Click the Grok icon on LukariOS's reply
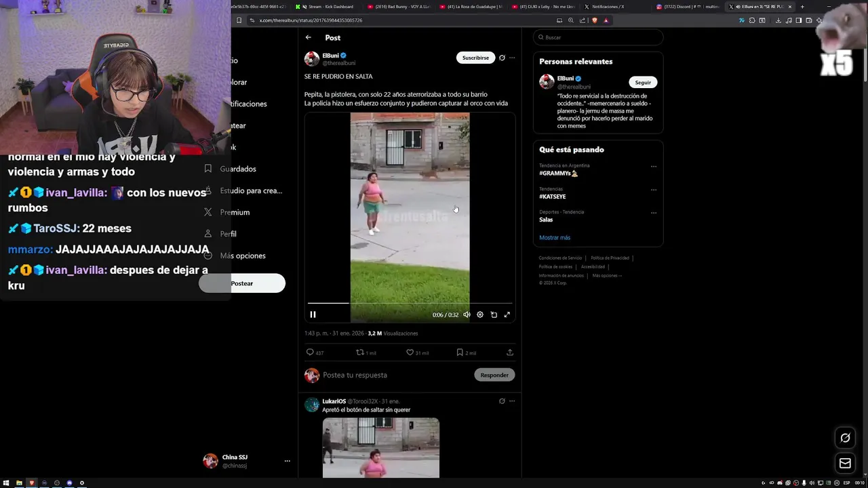The image size is (868, 488). tap(502, 401)
